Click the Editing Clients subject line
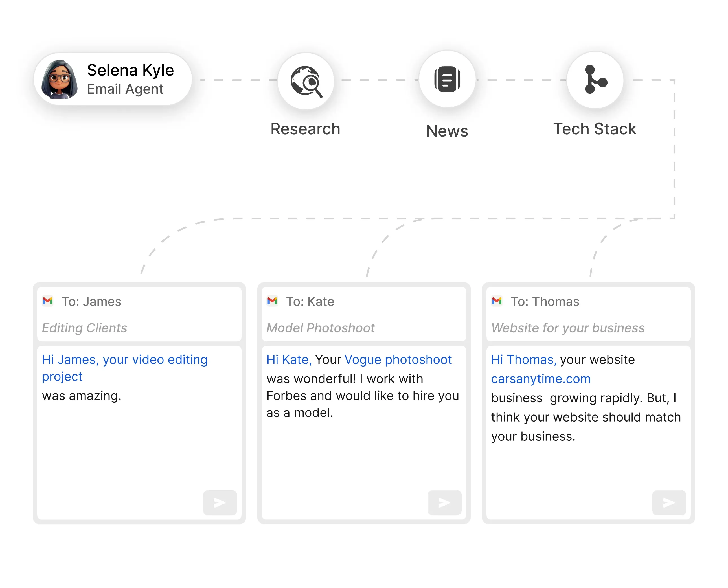The image size is (728, 588). click(85, 328)
